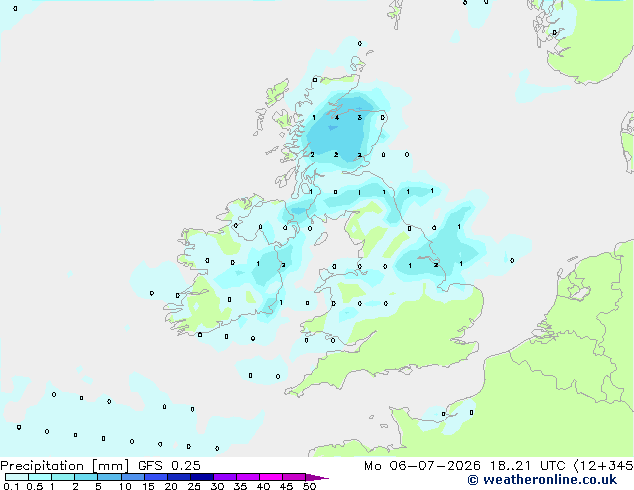Click the '20' legend label
The image size is (634, 490).
tap(171, 486)
